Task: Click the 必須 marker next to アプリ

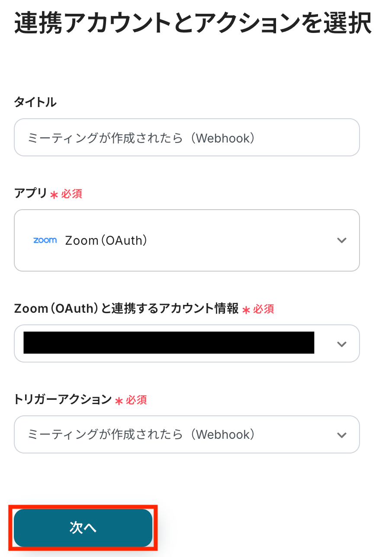Action: point(71,194)
